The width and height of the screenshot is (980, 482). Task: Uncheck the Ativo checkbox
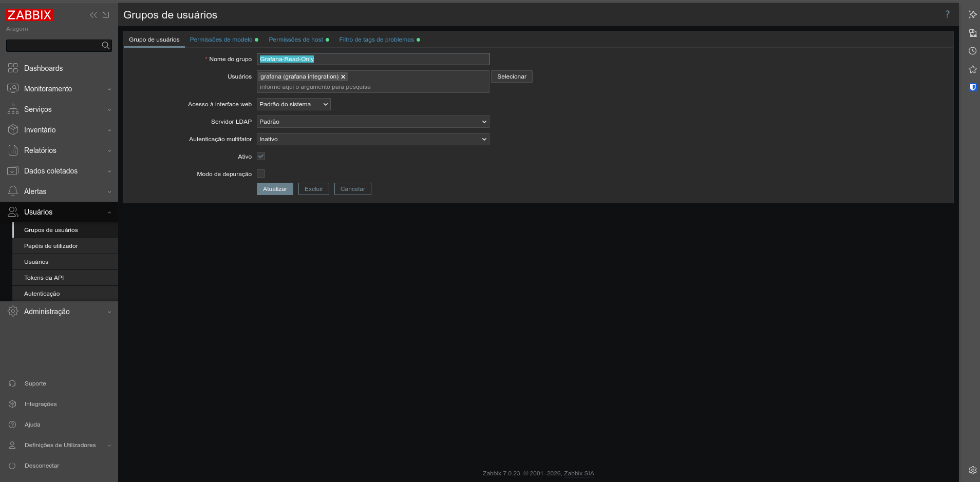click(x=261, y=156)
